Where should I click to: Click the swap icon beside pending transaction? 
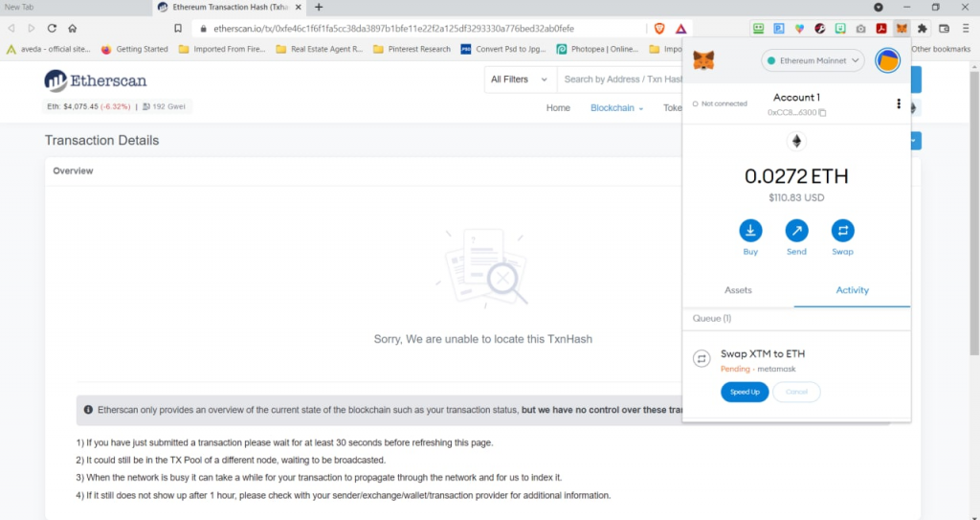click(x=702, y=358)
